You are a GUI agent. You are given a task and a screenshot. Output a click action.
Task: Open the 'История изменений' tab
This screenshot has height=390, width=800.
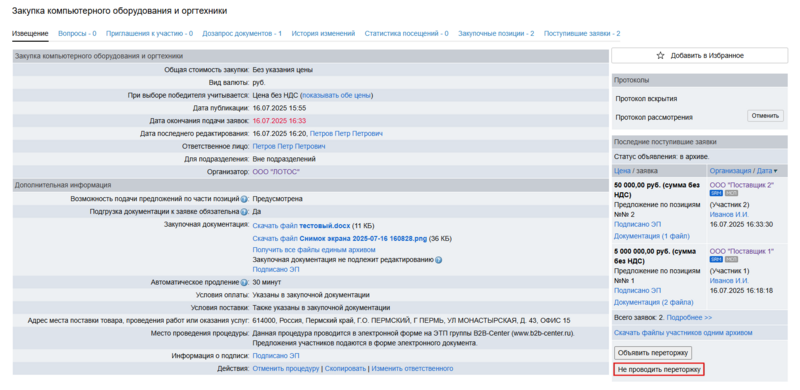pyautogui.click(x=323, y=33)
